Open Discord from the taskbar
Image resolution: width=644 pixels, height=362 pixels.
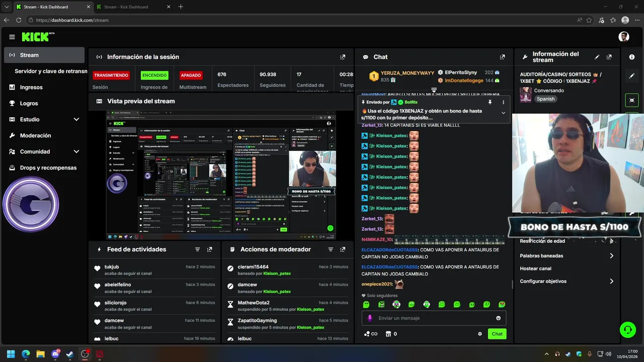point(55,354)
